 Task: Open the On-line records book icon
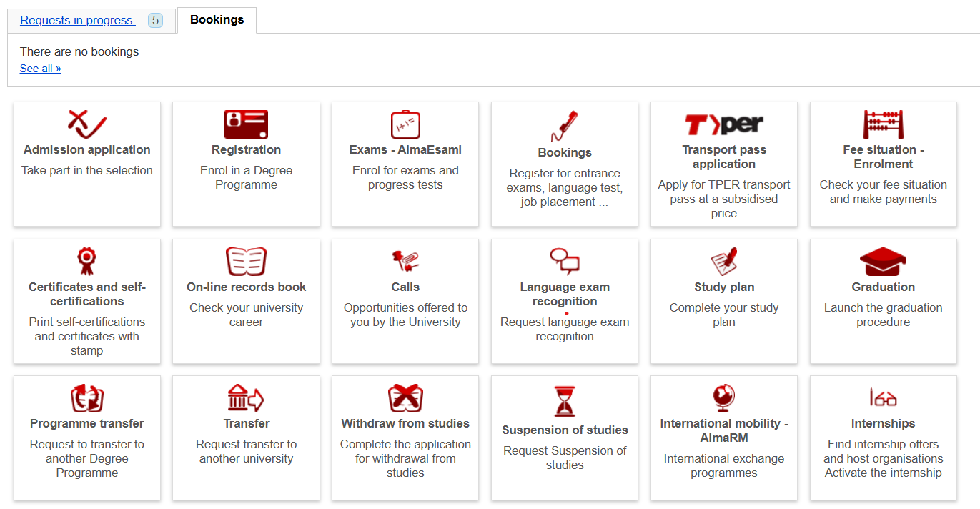(x=246, y=262)
